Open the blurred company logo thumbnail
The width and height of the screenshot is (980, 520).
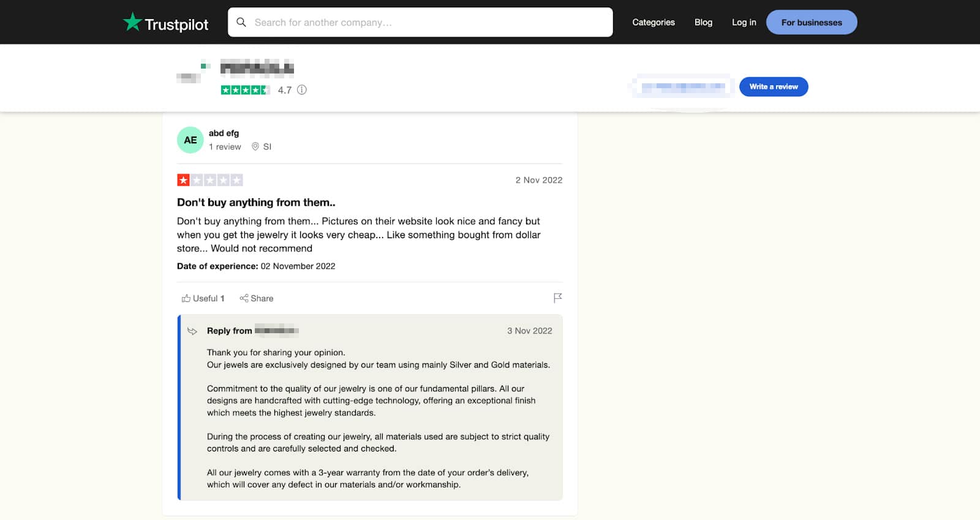click(x=194, y=72)
